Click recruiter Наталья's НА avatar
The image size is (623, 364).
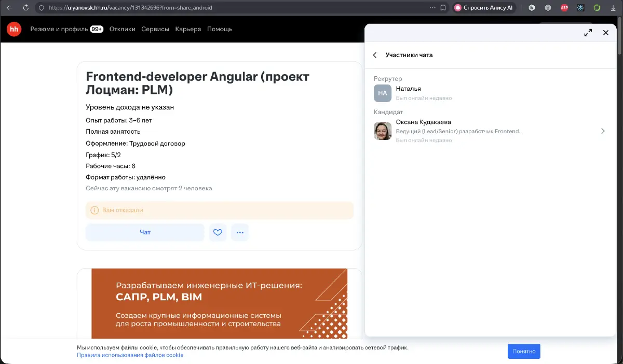(x=383, y=93)
